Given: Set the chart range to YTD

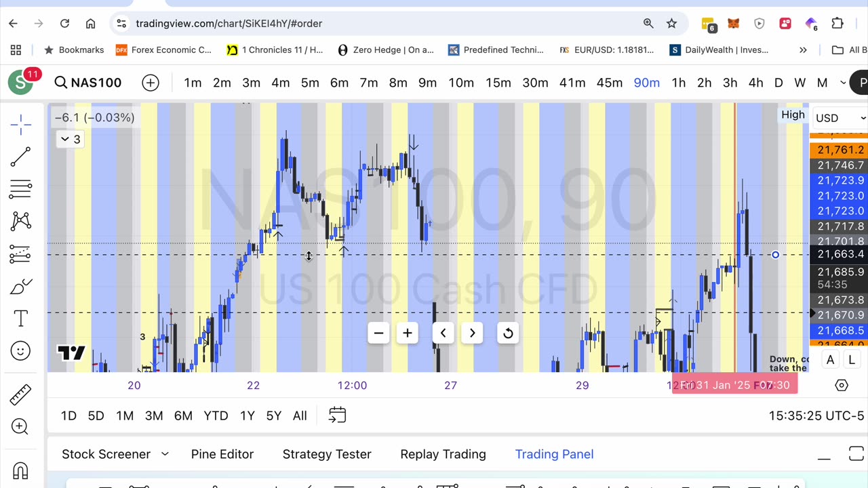Looking at the screenshot, I should coord(216,415).
